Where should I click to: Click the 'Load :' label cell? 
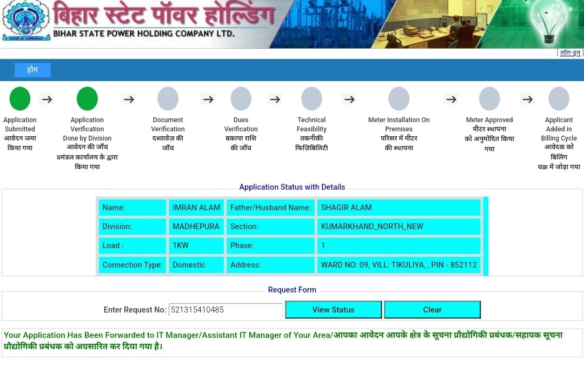point(132,245)
